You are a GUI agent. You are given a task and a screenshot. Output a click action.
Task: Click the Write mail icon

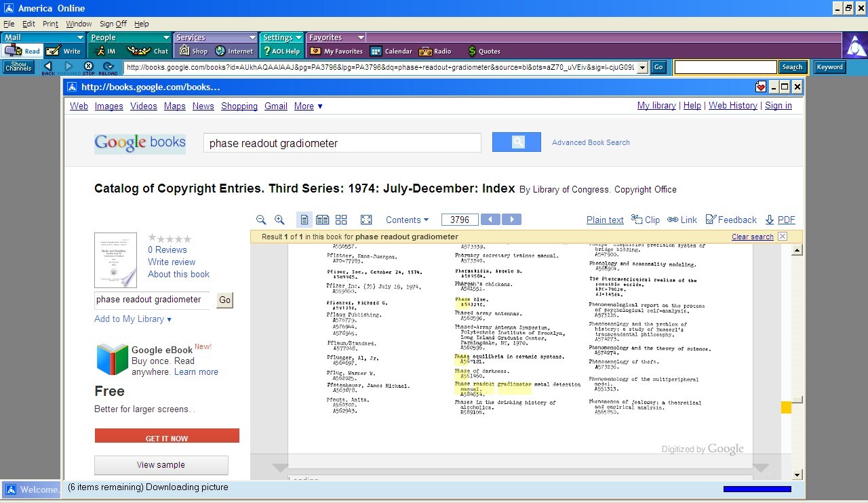tap(63, 51)
